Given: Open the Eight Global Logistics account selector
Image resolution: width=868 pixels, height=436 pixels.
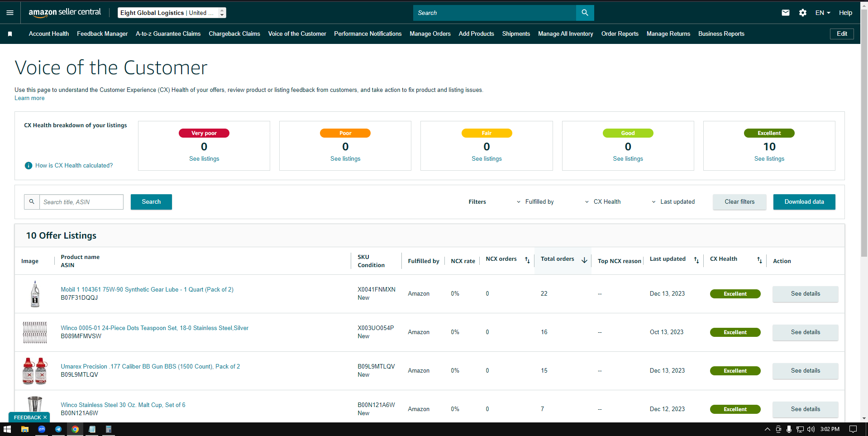Looking at the screenshot, I should click(x=172, y=13).
